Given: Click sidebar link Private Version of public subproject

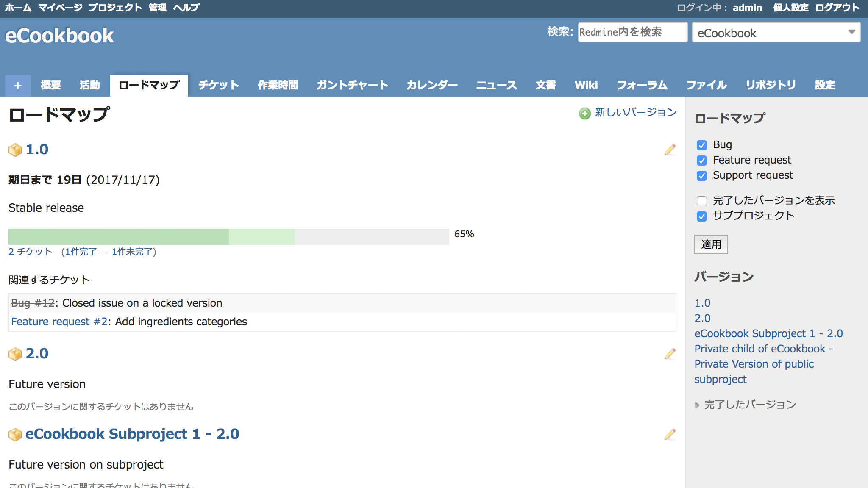Looking at the screenshot, I should point(763,364).
